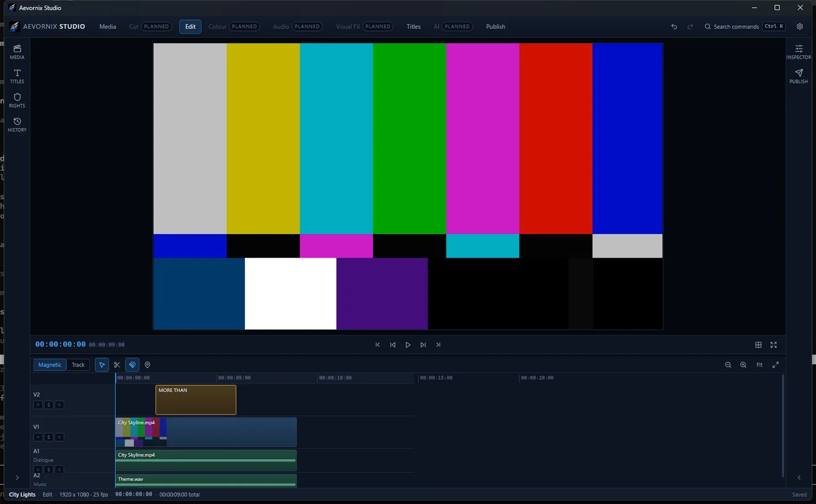Click the blue current timecode display

click(x=61, y=344)
